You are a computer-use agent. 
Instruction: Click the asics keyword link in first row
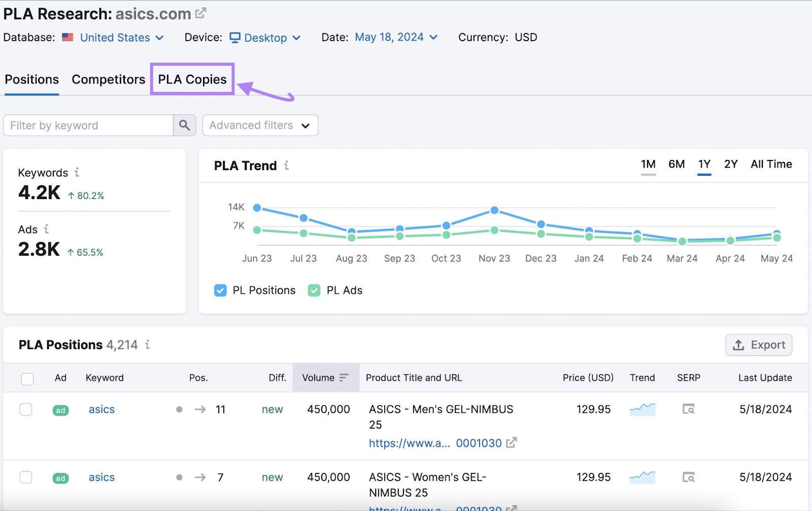point(101,409)
